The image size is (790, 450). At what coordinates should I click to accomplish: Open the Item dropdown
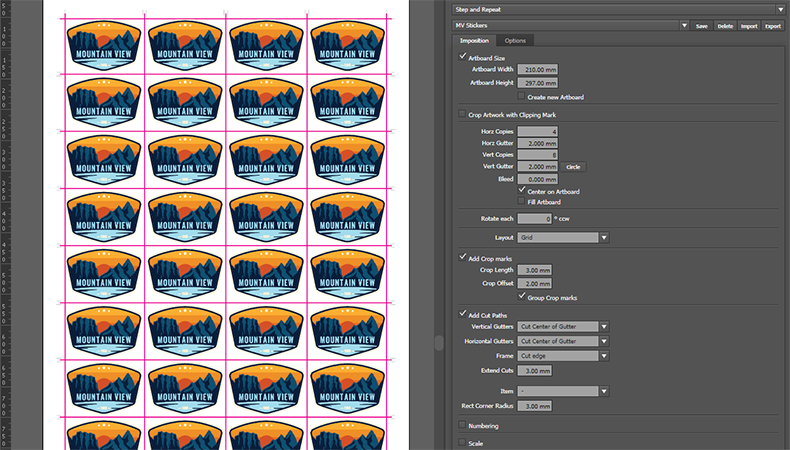[563, 391]
